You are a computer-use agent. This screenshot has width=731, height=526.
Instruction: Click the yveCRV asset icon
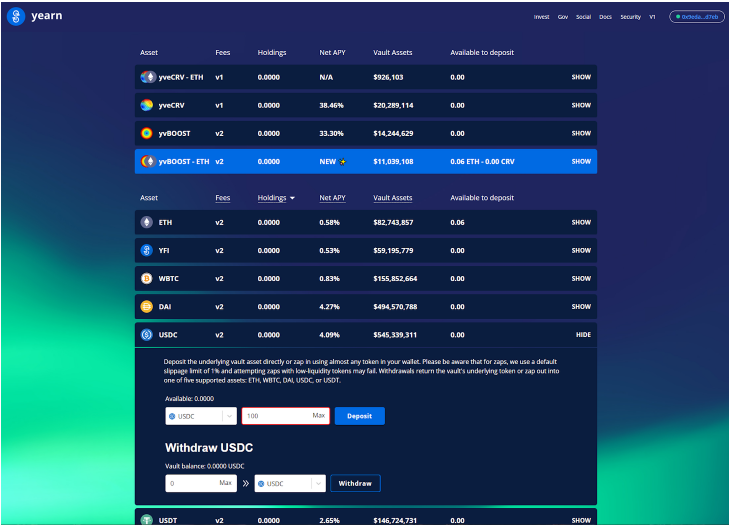point(146,105)
